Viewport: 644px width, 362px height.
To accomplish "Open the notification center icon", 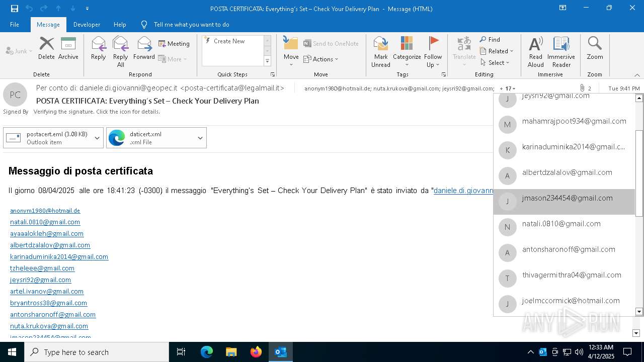I will [x=627, y=352].
